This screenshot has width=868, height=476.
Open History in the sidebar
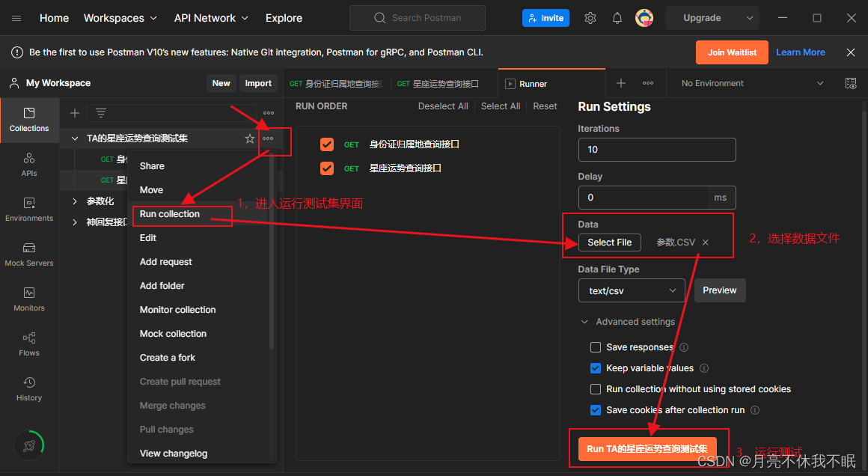[29, 389]
